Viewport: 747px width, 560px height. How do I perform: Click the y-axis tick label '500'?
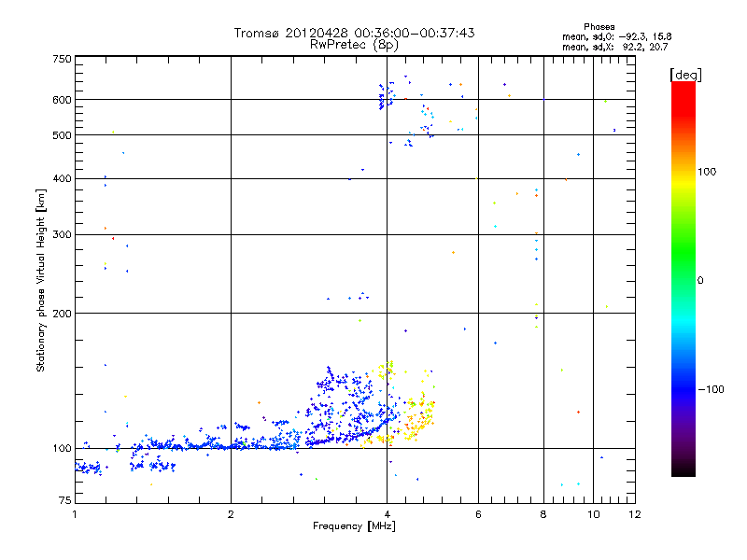62,135
